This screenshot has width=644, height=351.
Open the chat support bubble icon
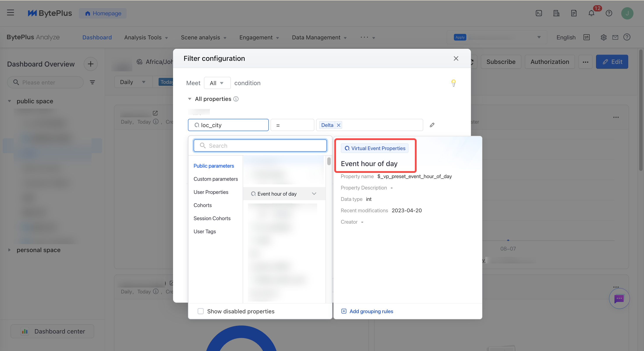pos(619,298)
